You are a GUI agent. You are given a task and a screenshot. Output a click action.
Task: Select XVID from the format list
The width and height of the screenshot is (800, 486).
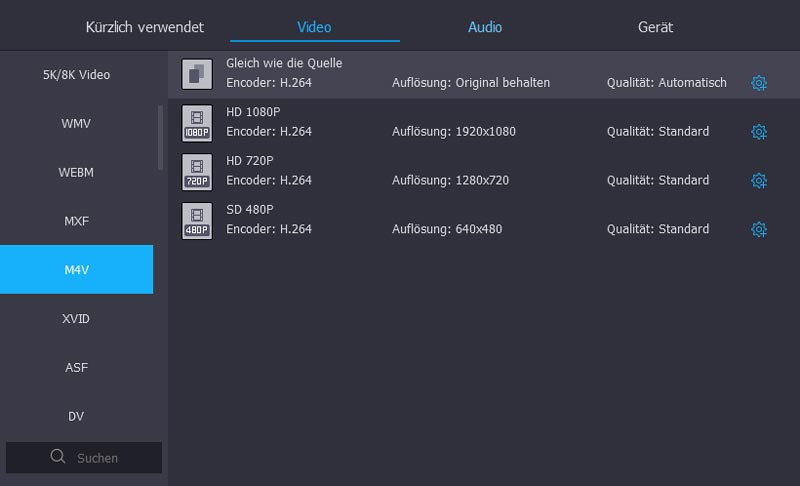click(x=76, y=319)
